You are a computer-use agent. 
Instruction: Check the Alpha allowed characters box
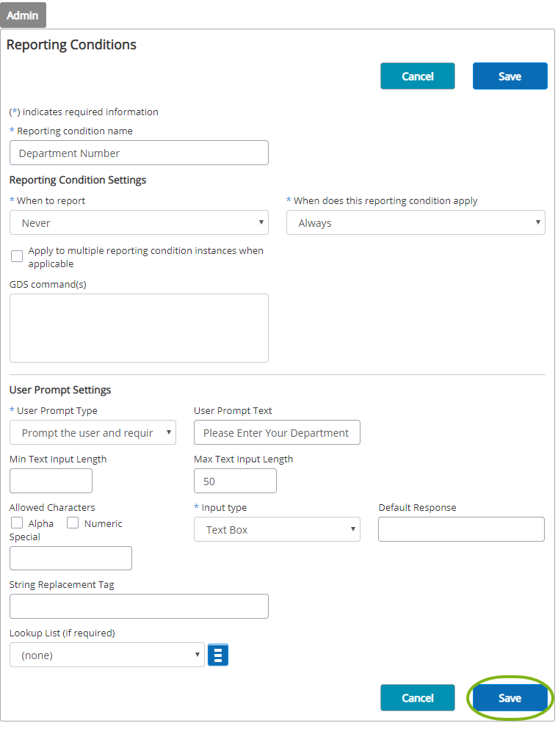tap(17, 523)
